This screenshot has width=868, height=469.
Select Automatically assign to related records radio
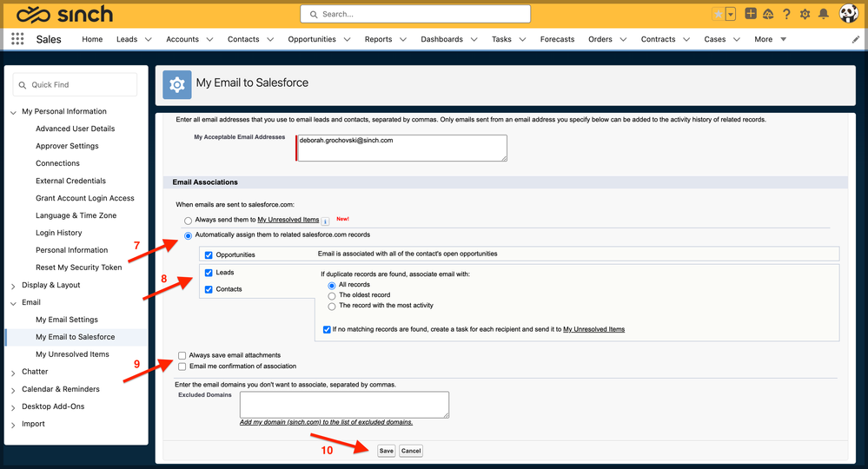coord(189,235)
